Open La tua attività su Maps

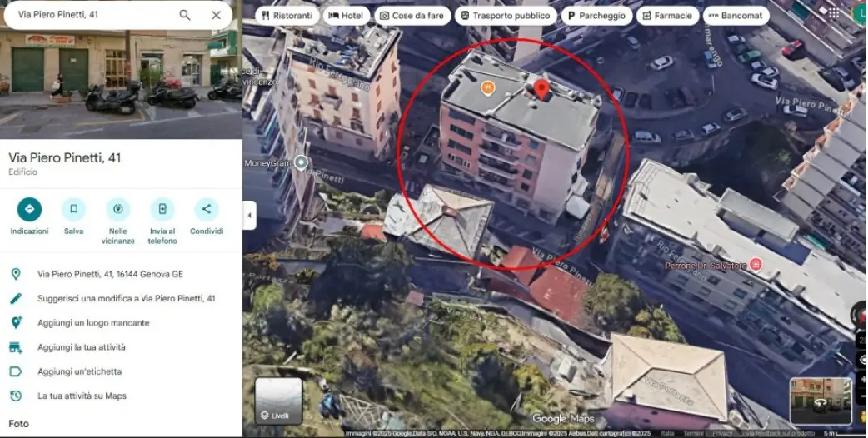121,396
